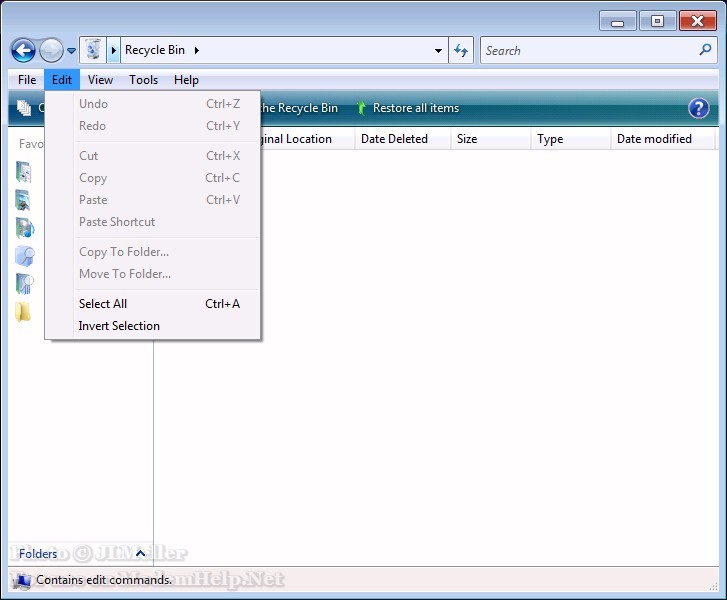The height and width of the screenshot is (600, 727).
Task: Click the Recycle Bin icon in address bar
Action: pyautogui.click(x=93, y=50)
